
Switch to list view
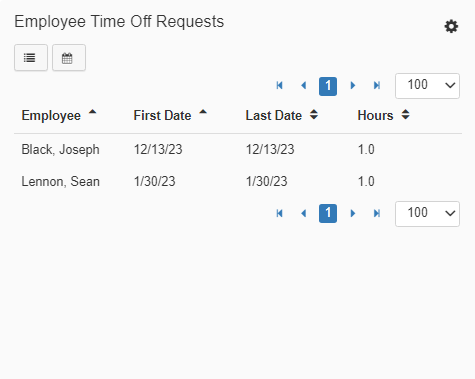tap(31, 58)
